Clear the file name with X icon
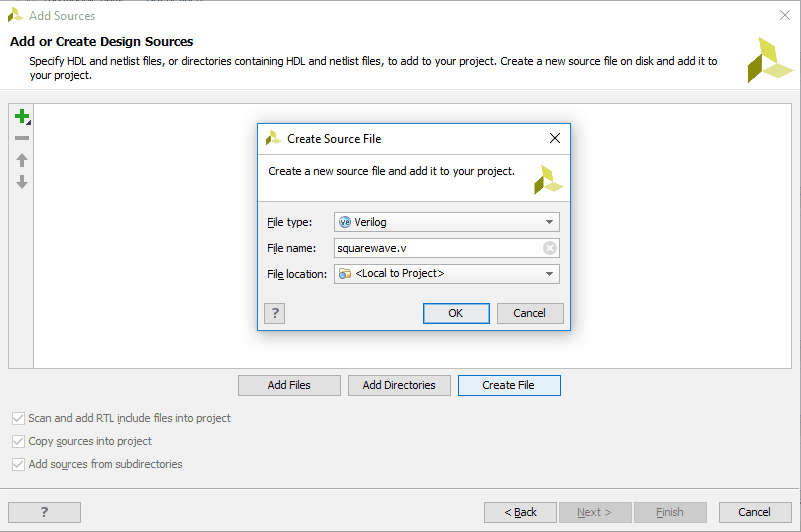The width and height of the screenshot is (801, 532). tap(550, 248)
